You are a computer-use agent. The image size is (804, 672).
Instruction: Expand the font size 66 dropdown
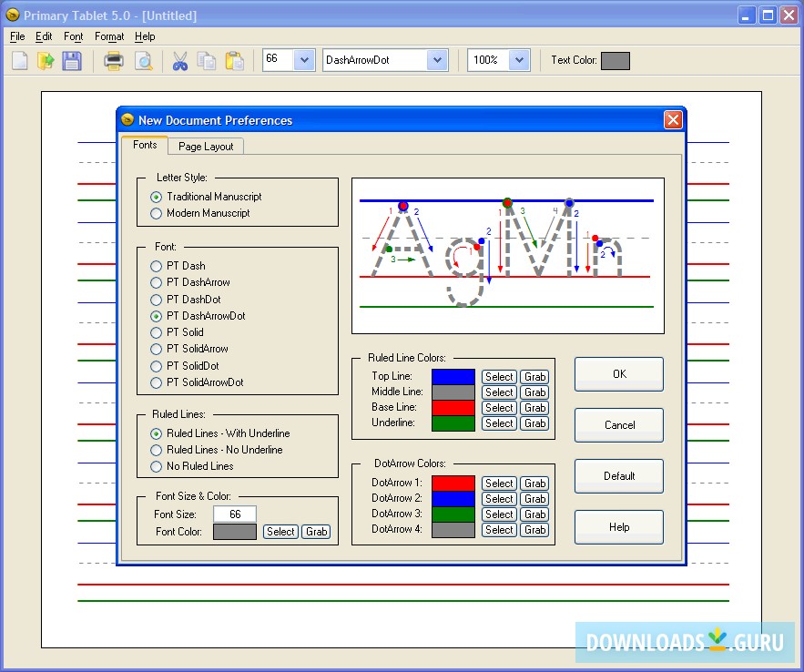(x=304, y=60)
